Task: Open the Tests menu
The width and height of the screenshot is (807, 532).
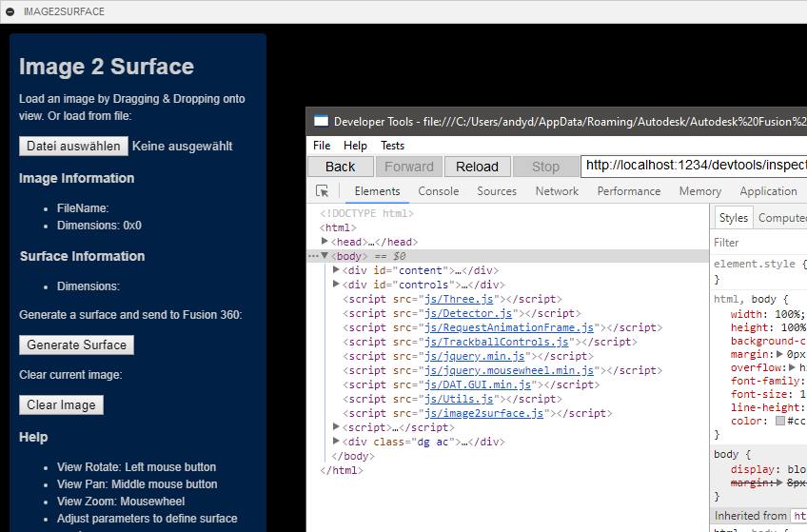Action: click(393, 146)
